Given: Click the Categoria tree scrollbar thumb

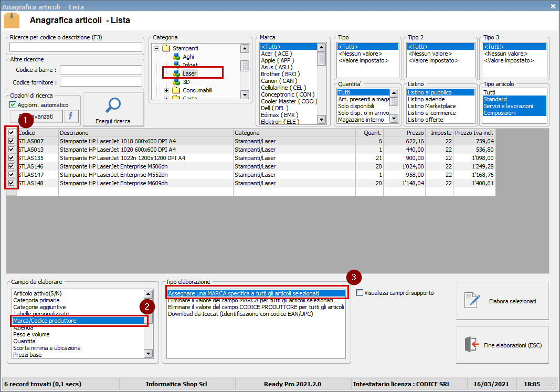Looking at the screenshot, I should [x=245, y=66].
